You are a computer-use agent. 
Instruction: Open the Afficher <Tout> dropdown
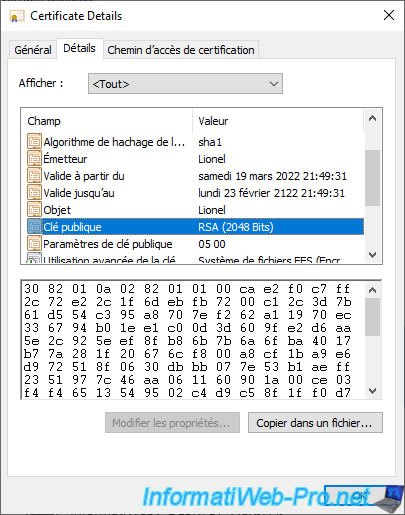pyautogui.click(x=185, y=84)
